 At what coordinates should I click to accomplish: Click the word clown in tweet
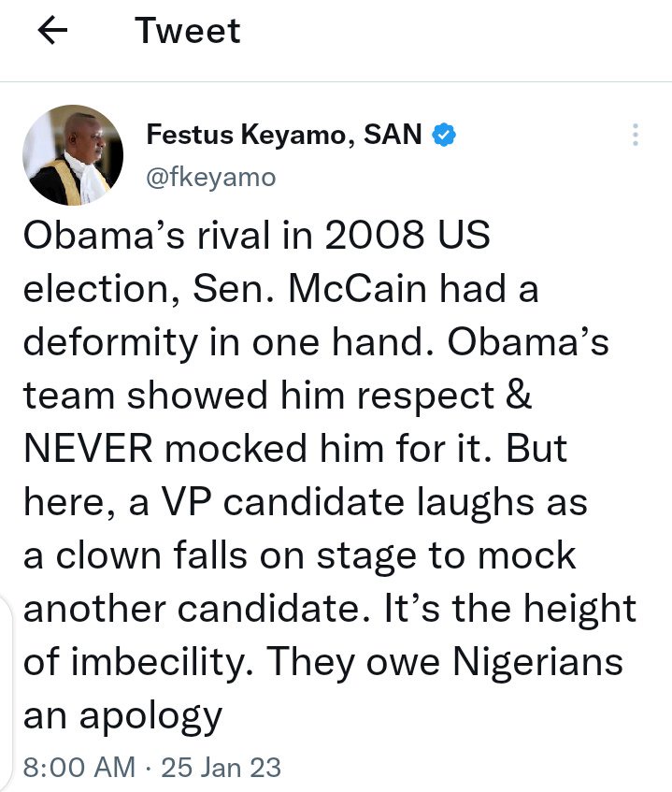[x=108, y=555]
